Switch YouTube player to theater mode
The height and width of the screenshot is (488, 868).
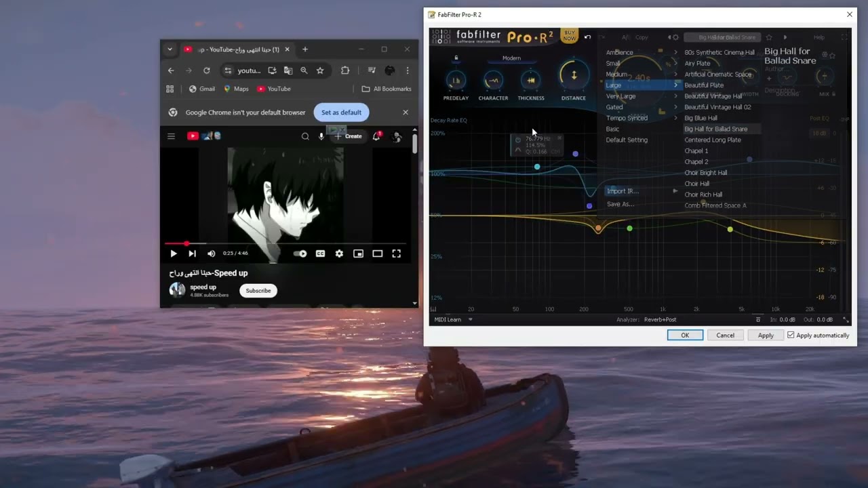click(x=378, y=253)
